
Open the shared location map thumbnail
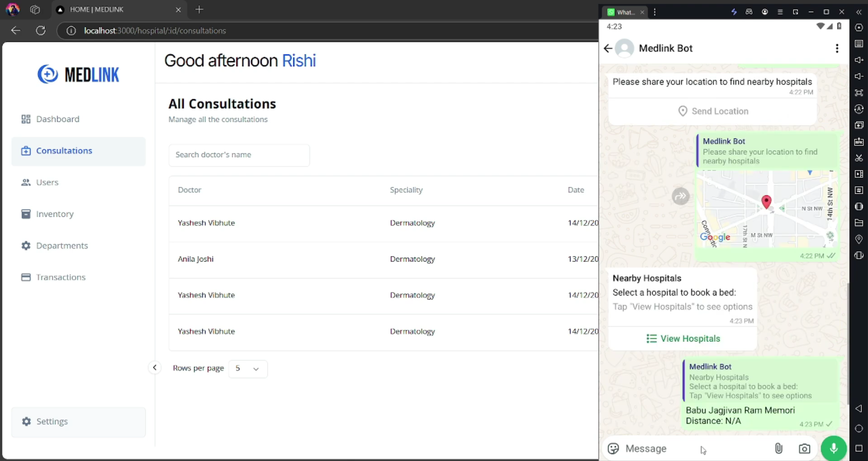(x=767, y=209)
